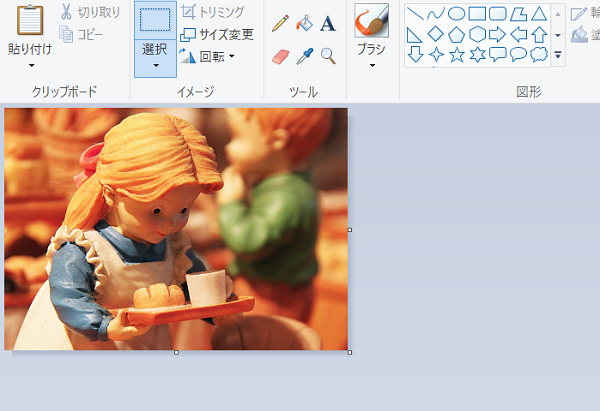The image size is (600, 411).
Task: Select the Oval callout shape
Action: point(518,54)
